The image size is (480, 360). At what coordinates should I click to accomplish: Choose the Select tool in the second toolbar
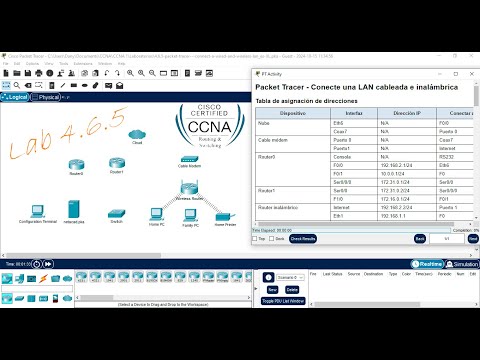[6, 85]
